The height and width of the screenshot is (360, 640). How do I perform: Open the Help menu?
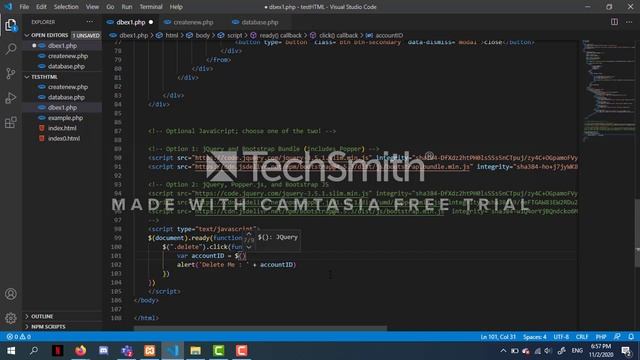(x=176, y=7)
